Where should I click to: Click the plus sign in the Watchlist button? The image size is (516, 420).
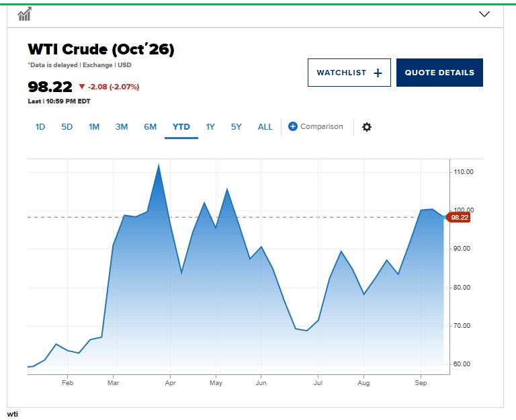[x=378, y=73]
